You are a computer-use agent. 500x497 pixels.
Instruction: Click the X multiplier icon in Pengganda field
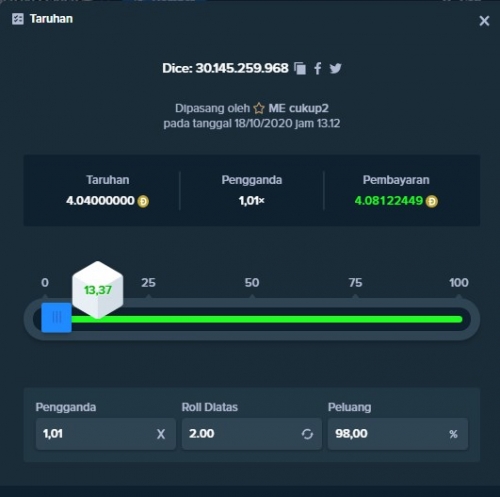point(161,434)
